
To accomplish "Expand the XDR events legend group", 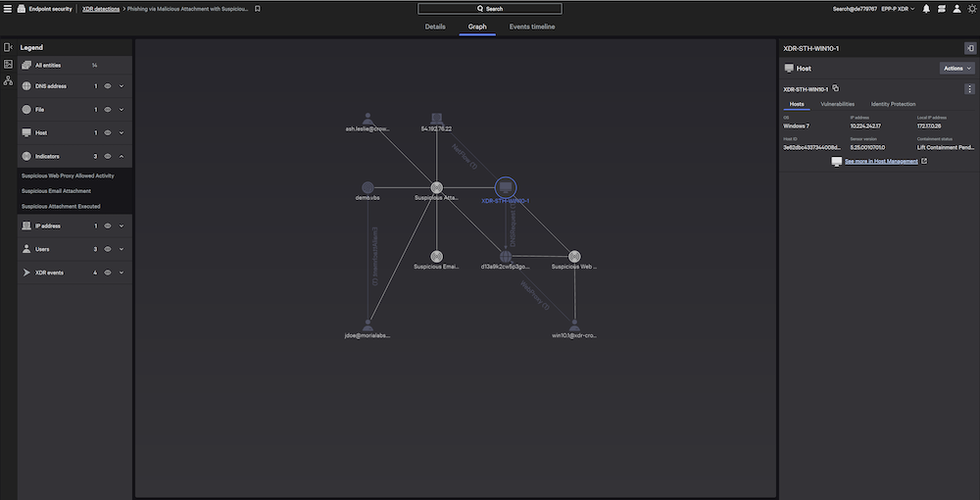I will pyautogui.click(x=122, y=273).
